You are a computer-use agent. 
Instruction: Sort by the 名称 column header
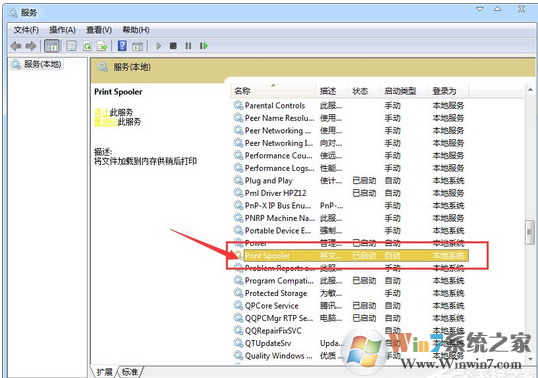(x=273, y=91)
